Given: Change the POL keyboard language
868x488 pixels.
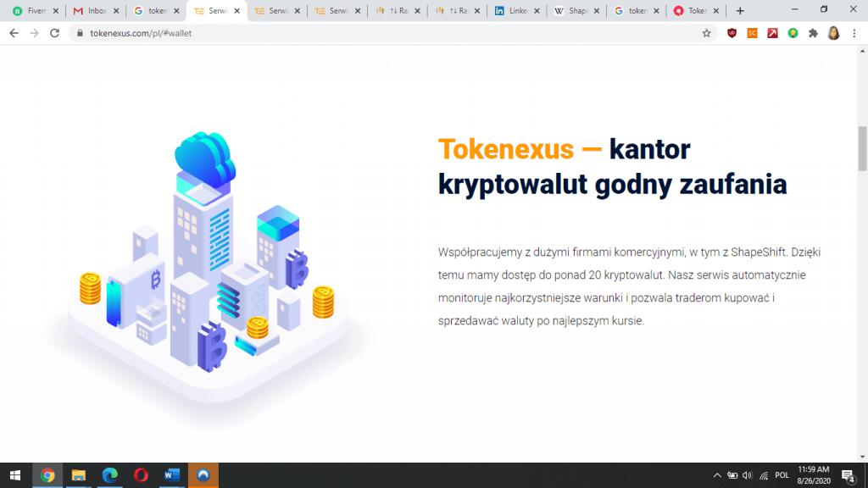Looking at the screenshot, I should pos(782,475).
